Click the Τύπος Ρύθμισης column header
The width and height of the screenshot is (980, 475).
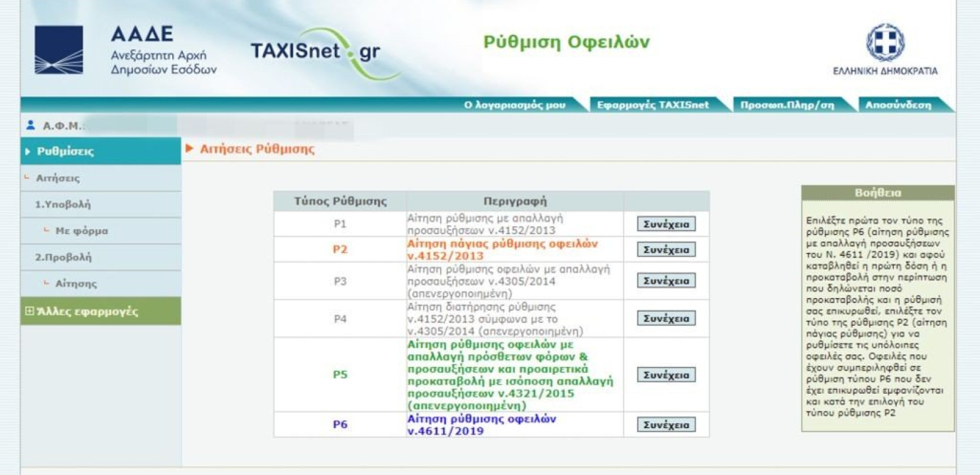coord(340,201)
